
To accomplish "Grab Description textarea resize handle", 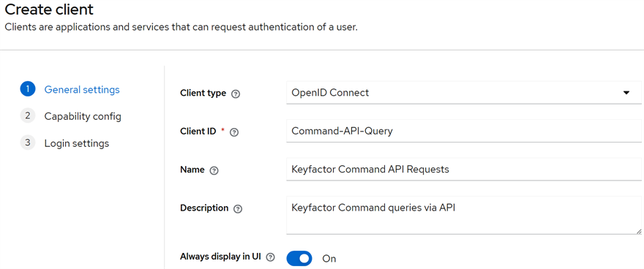I will tap(638, 231).
